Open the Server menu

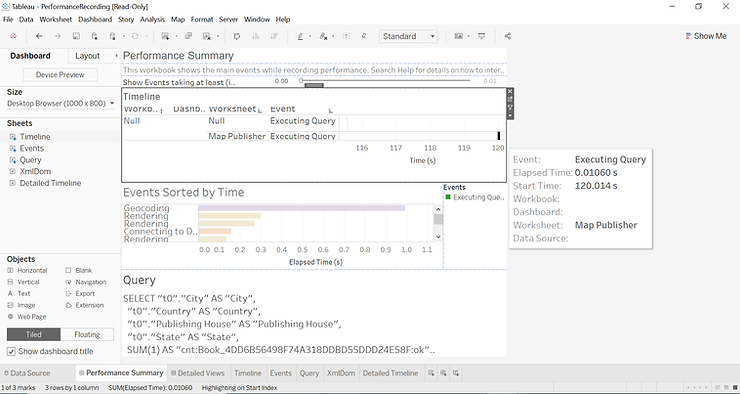coord(228,19)
